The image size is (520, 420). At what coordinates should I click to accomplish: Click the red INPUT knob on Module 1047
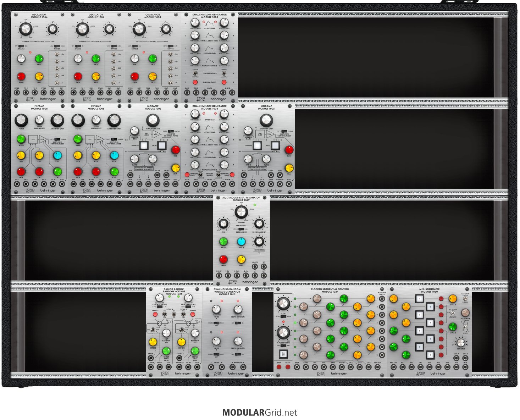coord(223,259)
